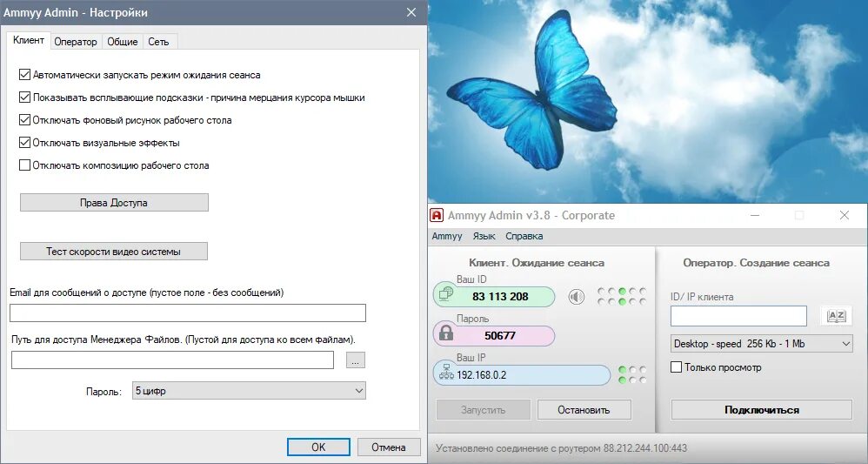Click the speaker sound icon
The height and width of the screenshot is (464, 868).
(577, 297)
